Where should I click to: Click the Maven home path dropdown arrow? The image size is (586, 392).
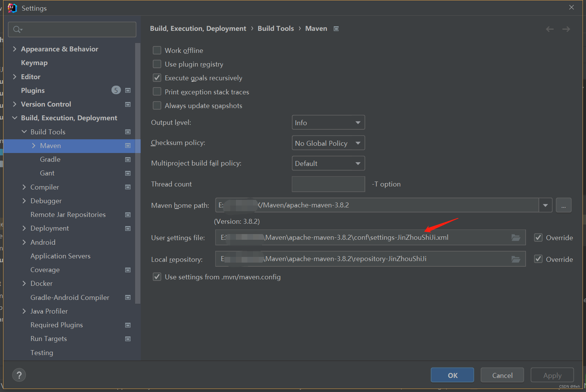point(546,205)
